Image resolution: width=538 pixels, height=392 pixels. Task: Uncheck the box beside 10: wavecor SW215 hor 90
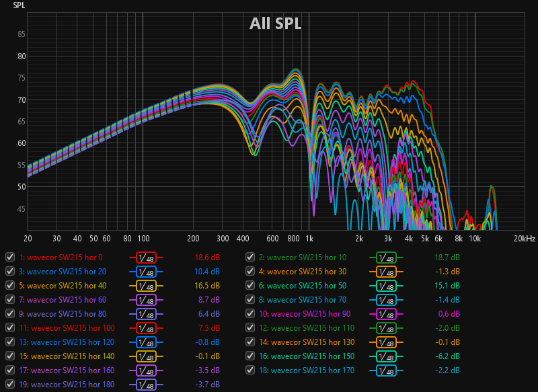point(250,313)
